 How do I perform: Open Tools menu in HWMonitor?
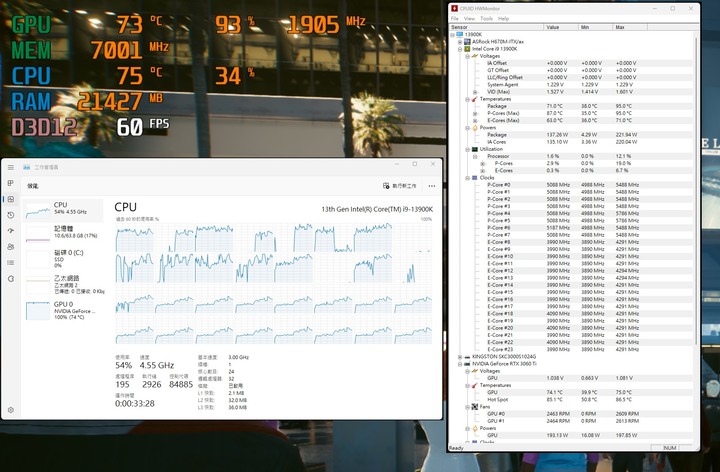tap(486, 19)
